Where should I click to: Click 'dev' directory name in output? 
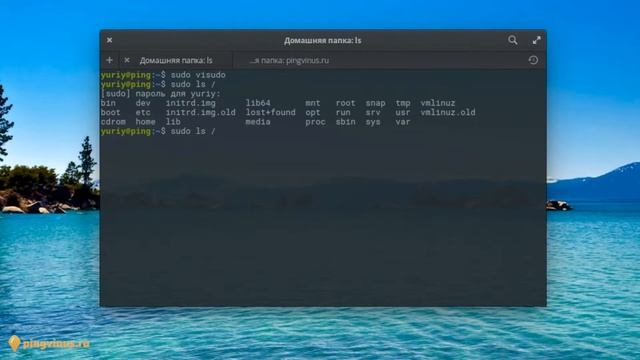143,103
